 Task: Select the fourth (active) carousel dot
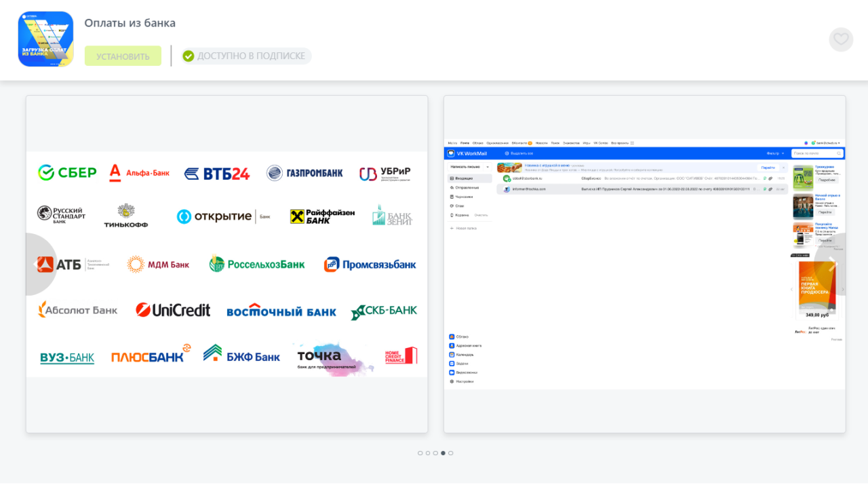click(443, 453)
